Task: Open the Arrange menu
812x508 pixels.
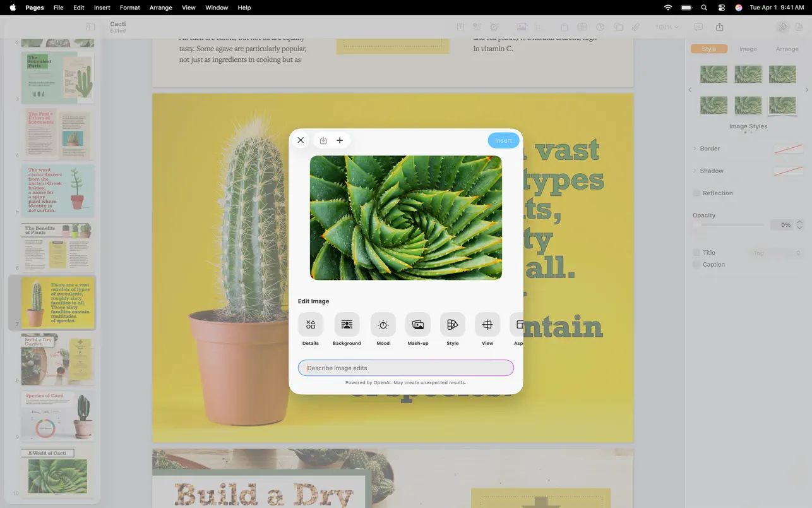Action: click(x=160, y=8)
